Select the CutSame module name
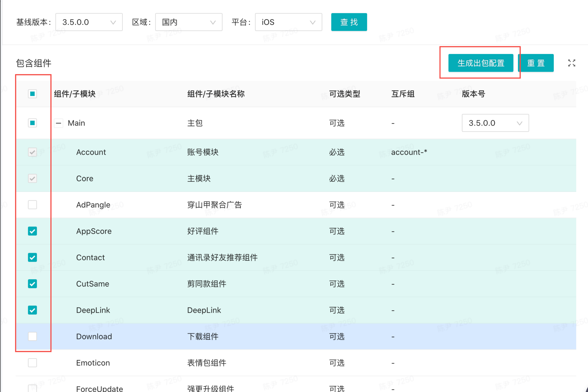Viewport: 588px width, 392px height. pyautogui.click(x=93, y=284)
